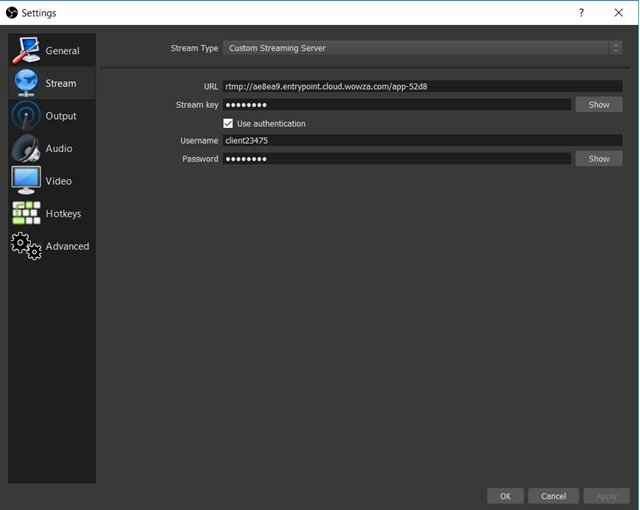
Task: Click the Password input field
Action: (397, 158)
